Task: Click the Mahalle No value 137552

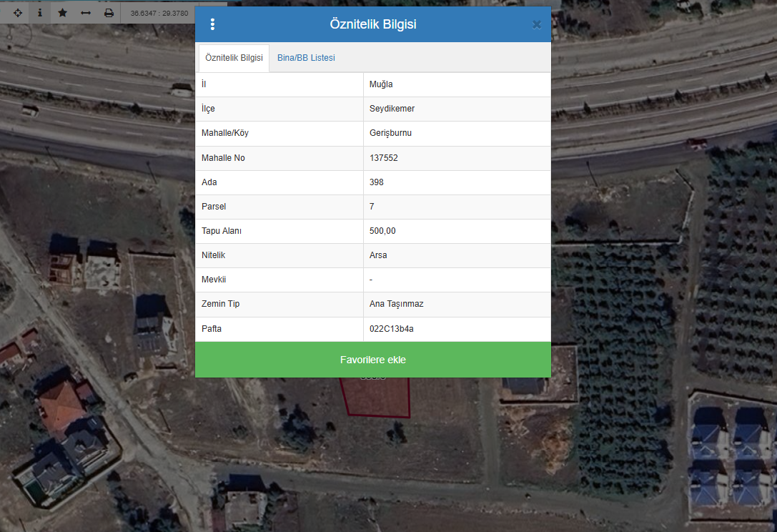Action: (384, 158)
